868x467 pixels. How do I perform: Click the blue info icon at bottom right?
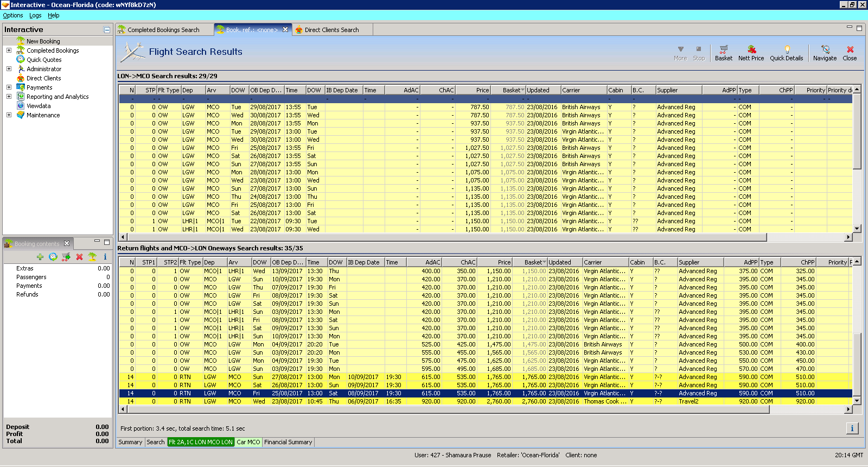(852, 428)
